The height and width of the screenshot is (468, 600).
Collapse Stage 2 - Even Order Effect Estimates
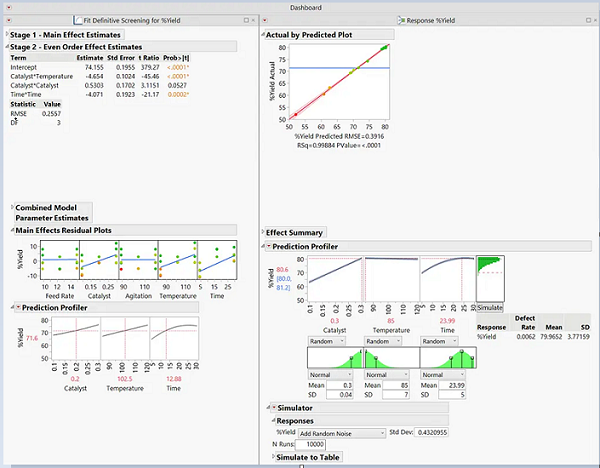5,46
